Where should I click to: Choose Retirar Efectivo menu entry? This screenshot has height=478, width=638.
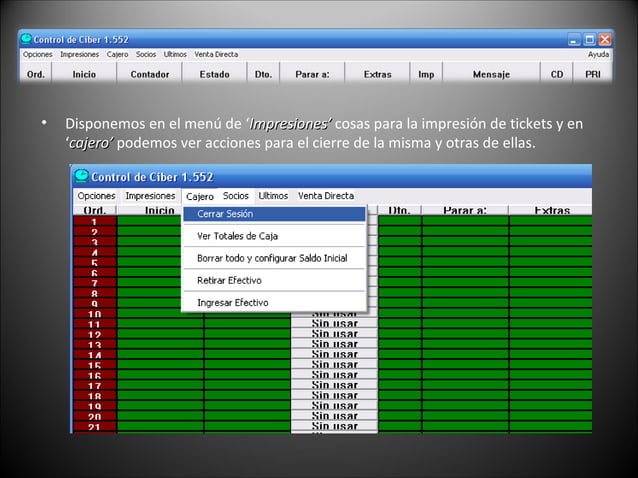point(274,281)
